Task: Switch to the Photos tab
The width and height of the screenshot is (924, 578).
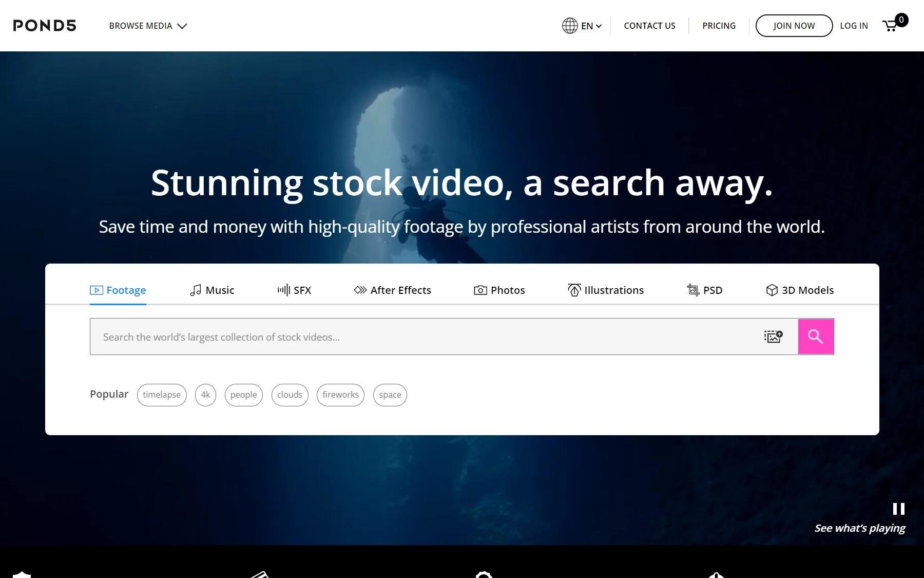Action: (499, 290)
